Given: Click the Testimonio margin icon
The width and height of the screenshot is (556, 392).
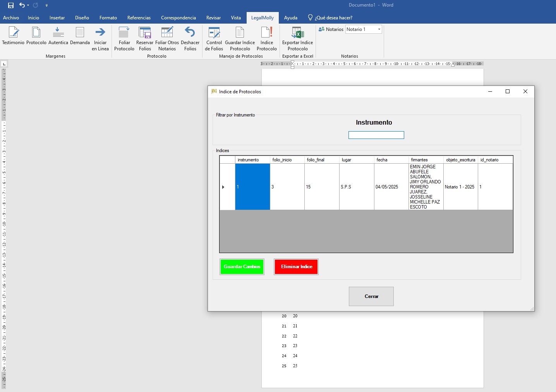Looking at the screenshot, I should [14, 33].
